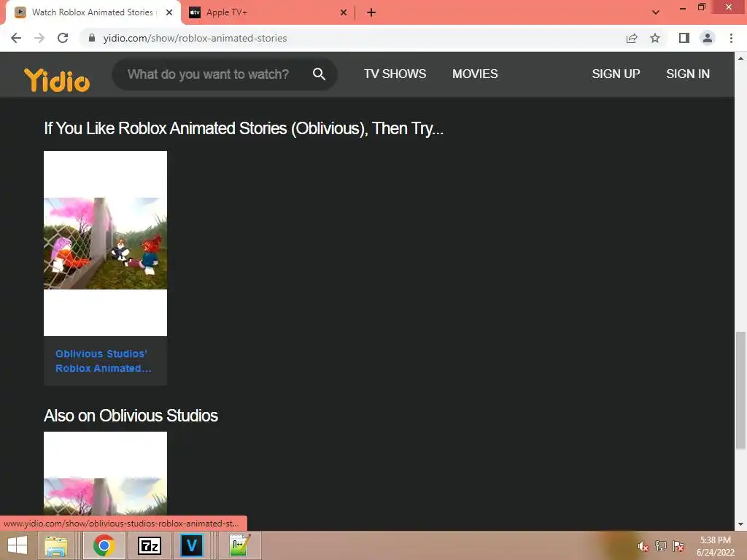
Task: Switch to Apple TV+ tab
Action: coord(267,12)
